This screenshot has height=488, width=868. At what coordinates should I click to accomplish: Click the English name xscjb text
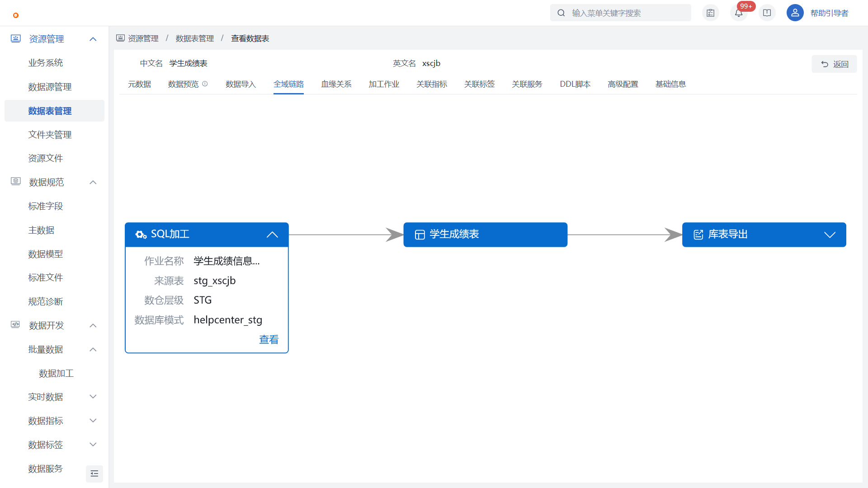click(431, 63)
